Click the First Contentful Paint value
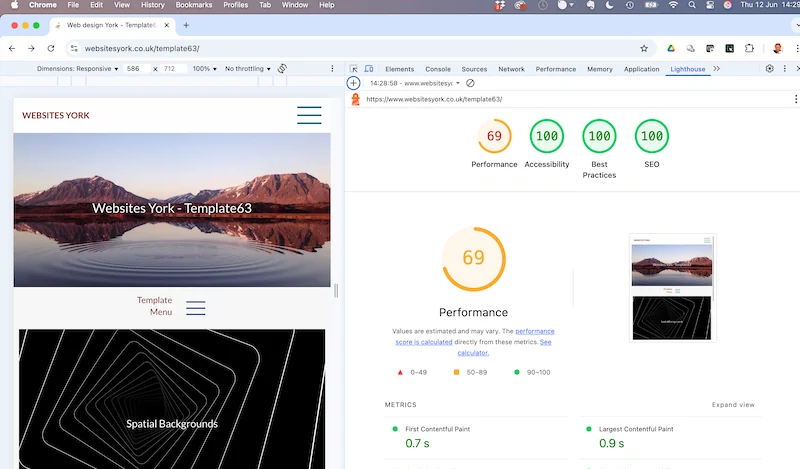Viewport: 800px width, 469px height. point(417,443)
